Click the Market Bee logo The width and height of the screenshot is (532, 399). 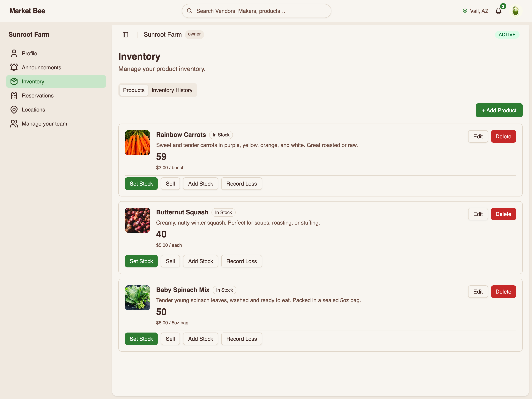[27, 11]
